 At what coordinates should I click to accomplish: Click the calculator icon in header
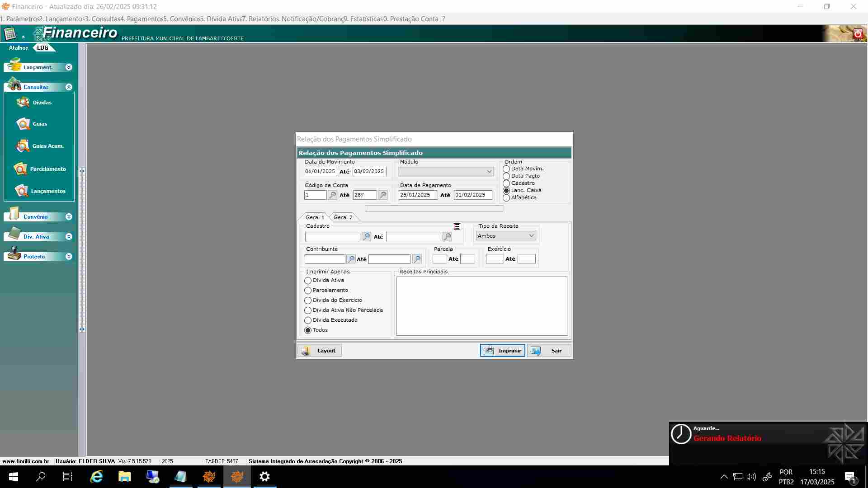(10, 34)
